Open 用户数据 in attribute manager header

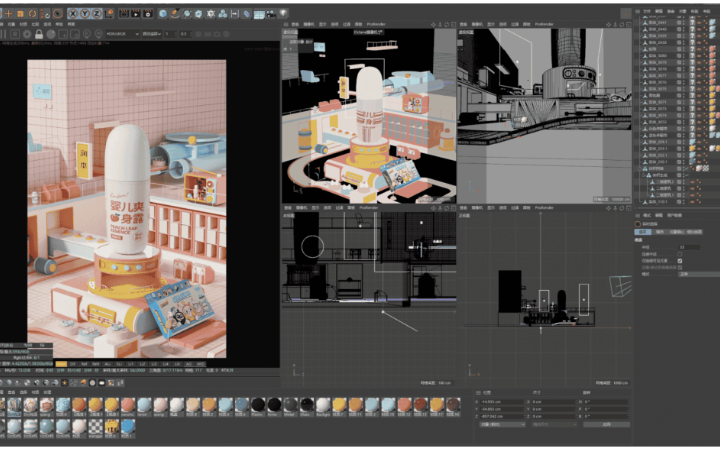coord(675,215)
